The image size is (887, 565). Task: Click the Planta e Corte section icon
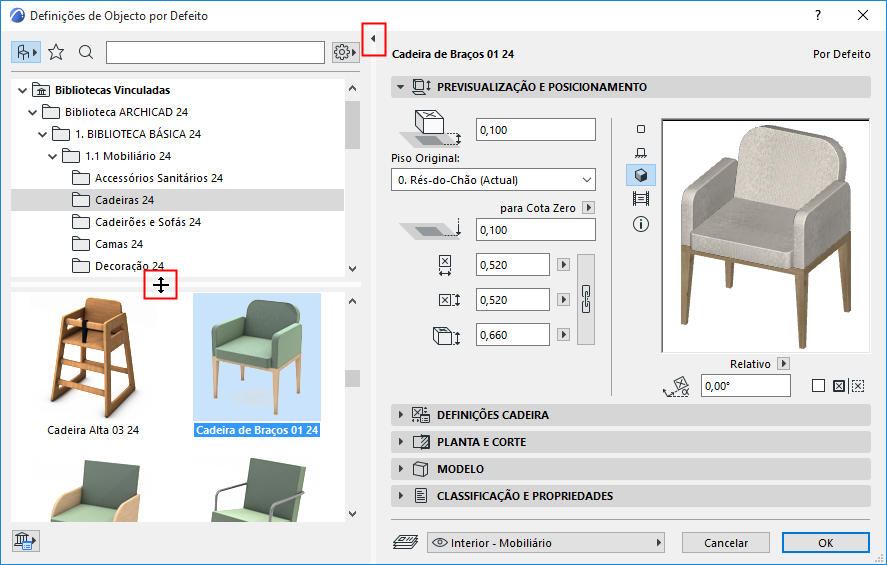[x=421, y=442]
